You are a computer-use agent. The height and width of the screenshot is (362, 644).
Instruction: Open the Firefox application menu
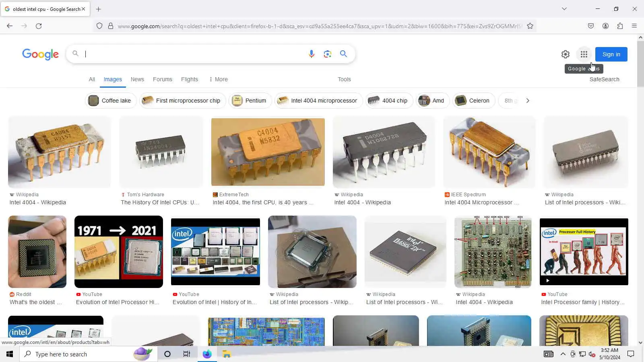pos(634,26)
